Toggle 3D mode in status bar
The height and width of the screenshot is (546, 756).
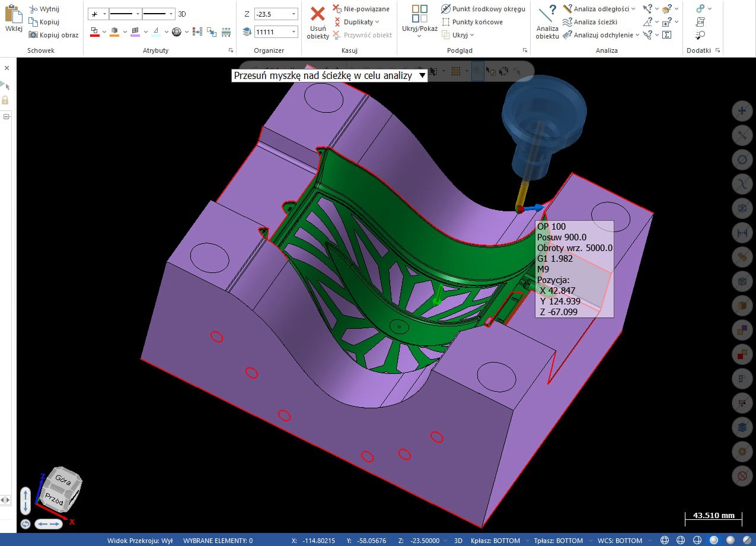[458, 541]
